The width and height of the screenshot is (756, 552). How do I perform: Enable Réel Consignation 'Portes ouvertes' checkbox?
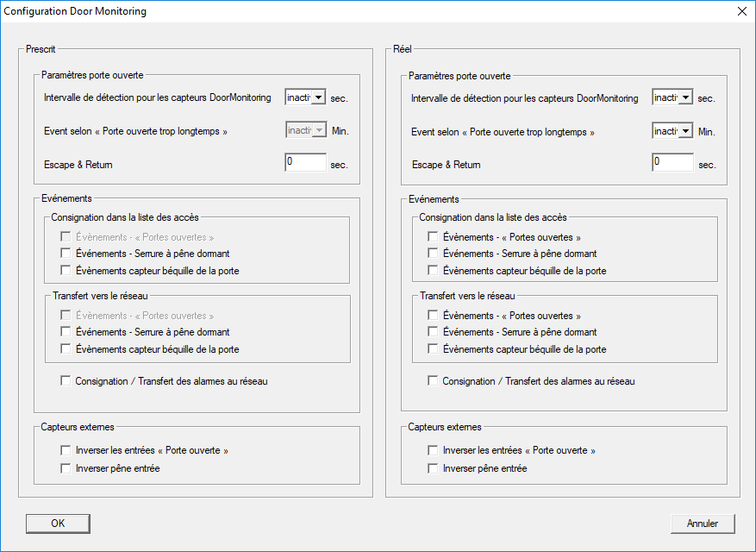pos(433,237)
